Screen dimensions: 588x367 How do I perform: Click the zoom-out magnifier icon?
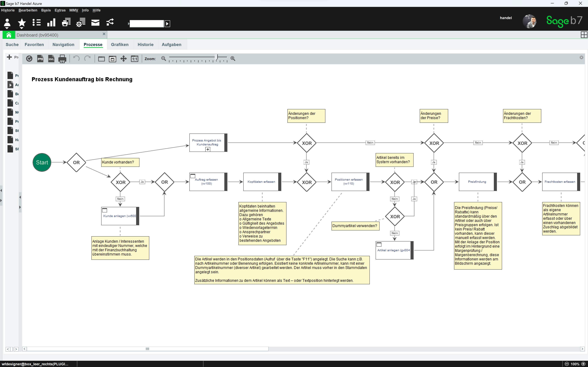click(x=164, y=59)
